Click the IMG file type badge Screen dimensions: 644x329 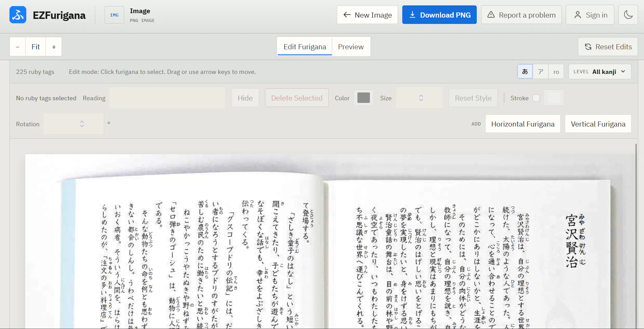point(114,15)
